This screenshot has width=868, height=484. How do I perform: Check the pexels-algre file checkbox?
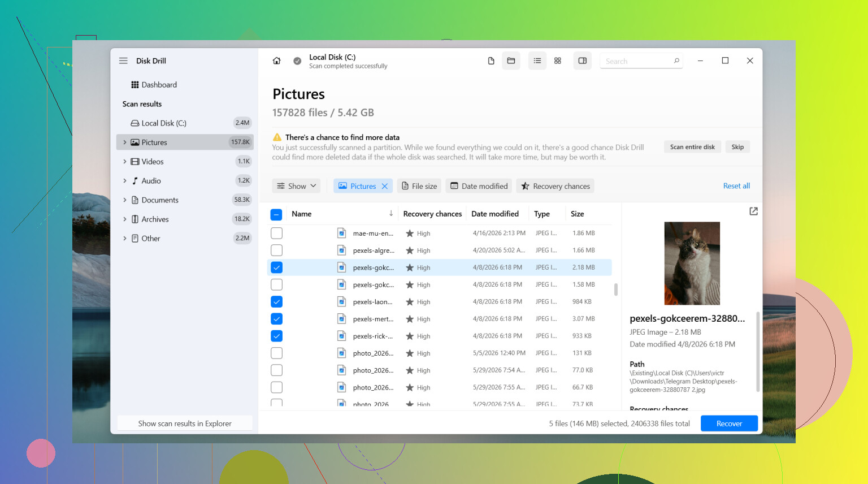[276, 250]
